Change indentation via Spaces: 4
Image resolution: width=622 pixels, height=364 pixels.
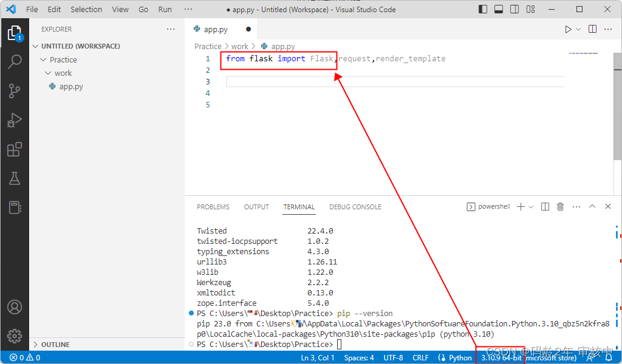(359, 358)
